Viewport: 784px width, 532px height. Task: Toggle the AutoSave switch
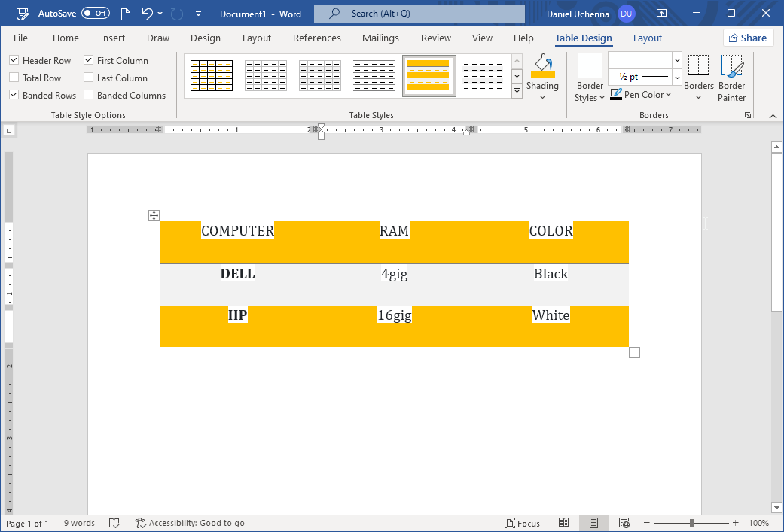click(x=95, y=14)
